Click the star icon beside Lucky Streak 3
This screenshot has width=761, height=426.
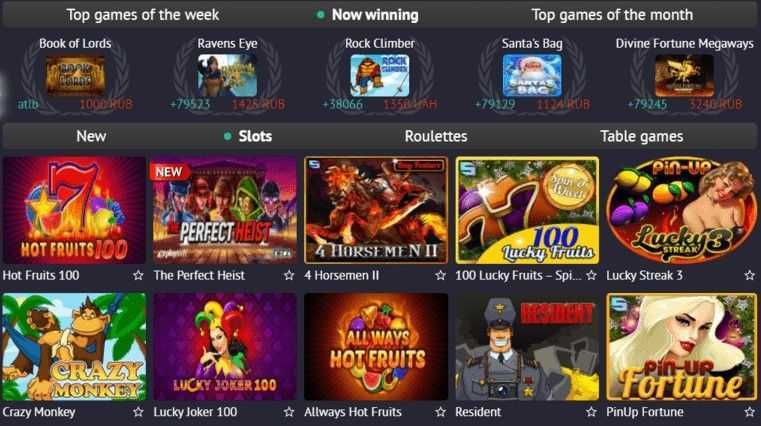(x=750, y=276)
